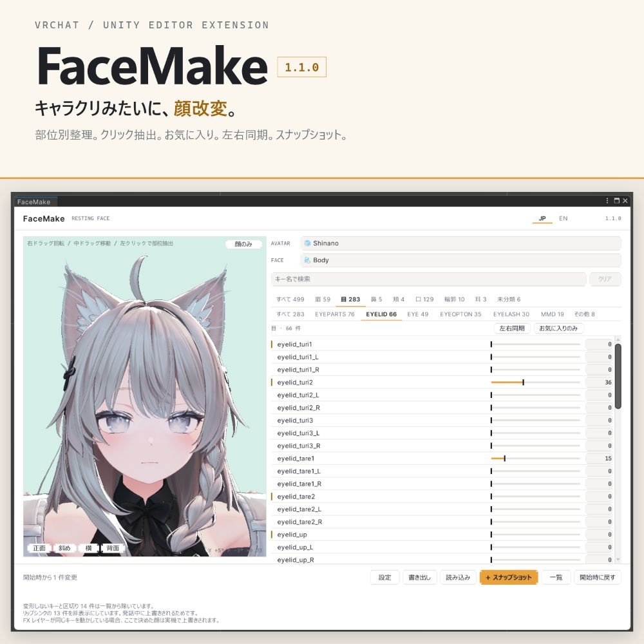Click the Body mesh icon in FACE field
644x644 pixels.
click(307, 260)
